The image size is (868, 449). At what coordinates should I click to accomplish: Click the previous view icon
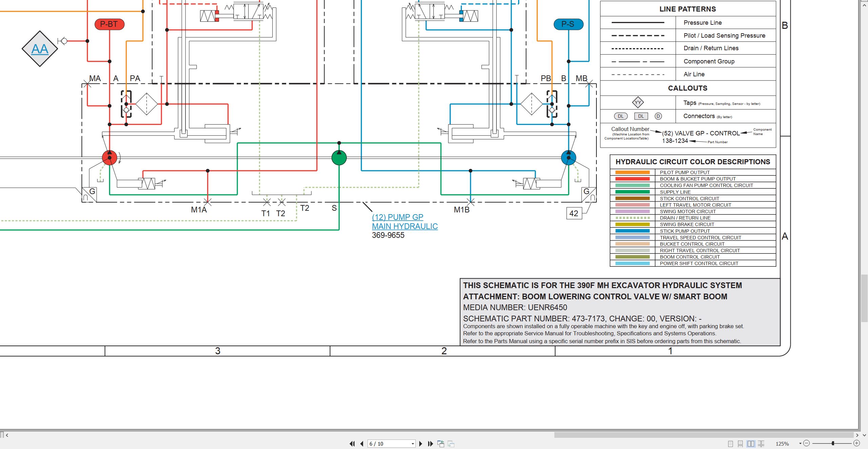tap(441, 444)
